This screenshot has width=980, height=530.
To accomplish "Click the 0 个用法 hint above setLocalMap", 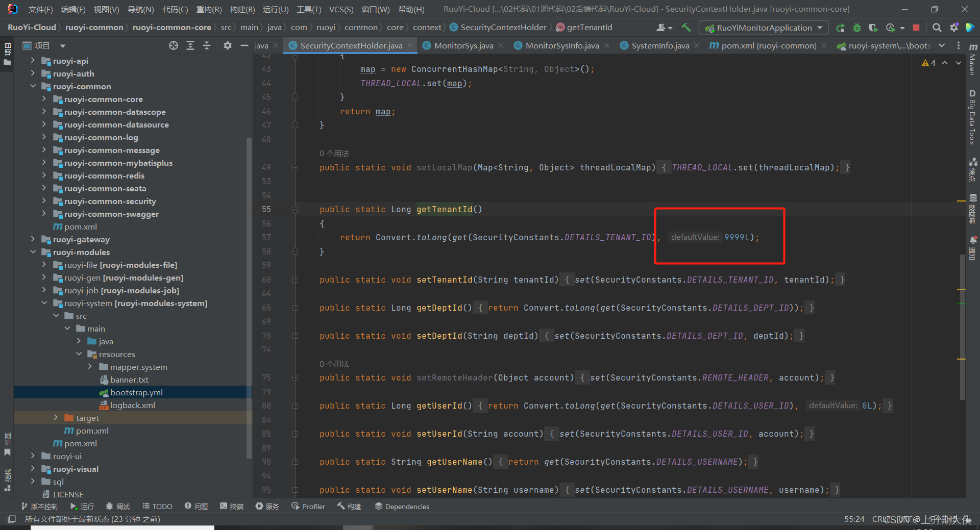I will (x=334, y=154).
